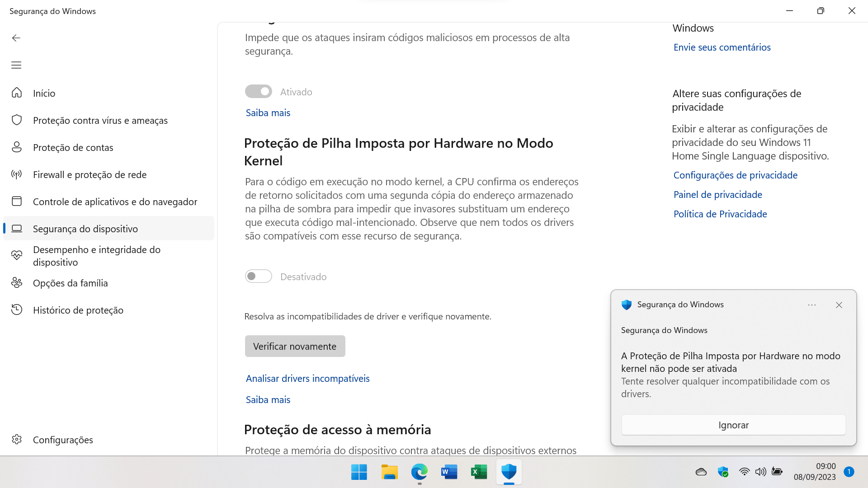Viewport: 868px width, 488px height.
Task: Click Ignorar in the notification
Action: (733, 425)
